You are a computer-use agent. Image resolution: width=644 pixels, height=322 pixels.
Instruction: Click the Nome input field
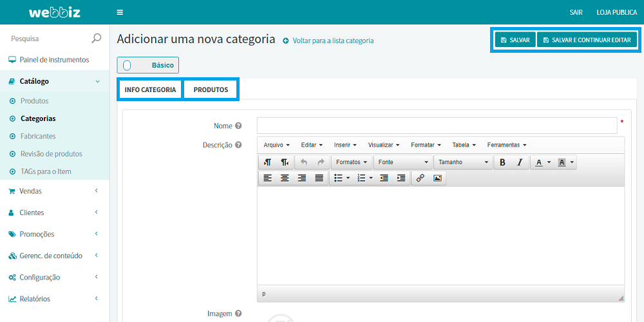point(437,126)
